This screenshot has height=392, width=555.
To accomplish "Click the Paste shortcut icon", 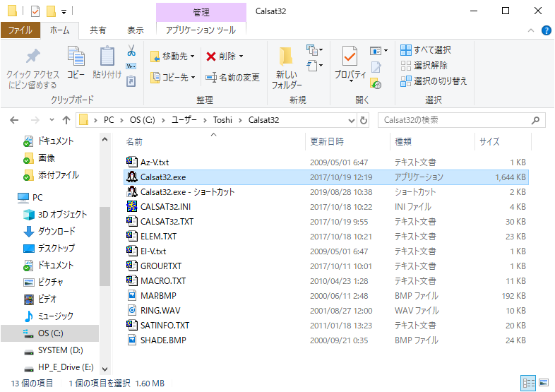I will click(x=131, y=81).
